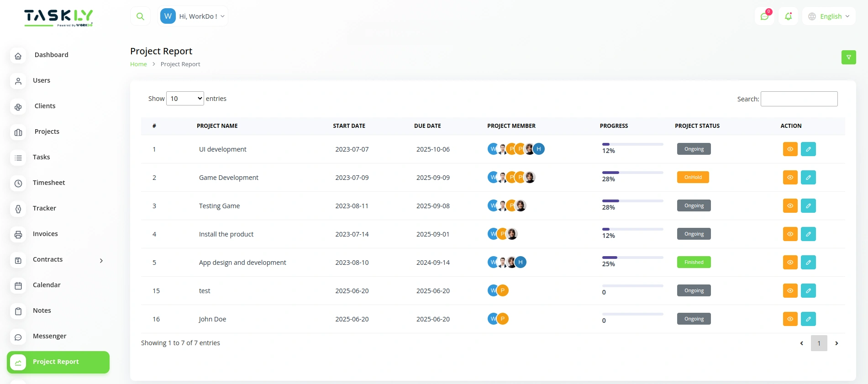Open the Projects menu item
This screenshot has width=868, height=384.
coord(47,132)
